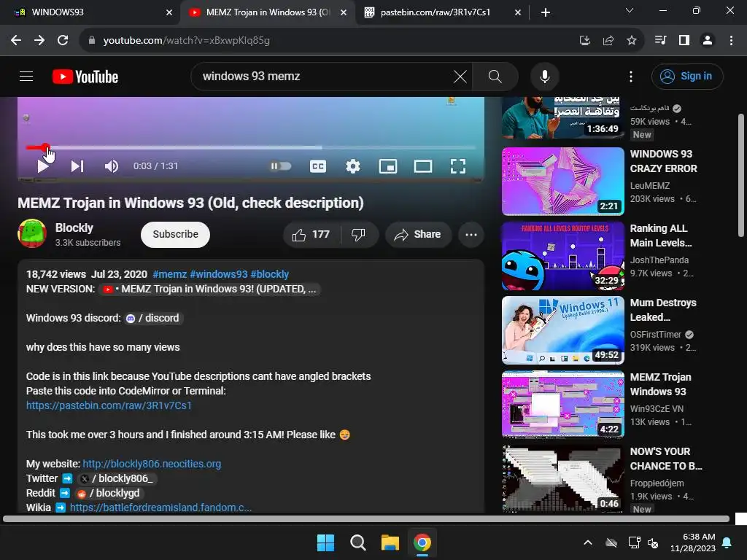Image resolution: width=747 pixels, height=560 pixels.
Task: Open Ranking ALL Main Levels thumbnail
Action: click(562, 256)
